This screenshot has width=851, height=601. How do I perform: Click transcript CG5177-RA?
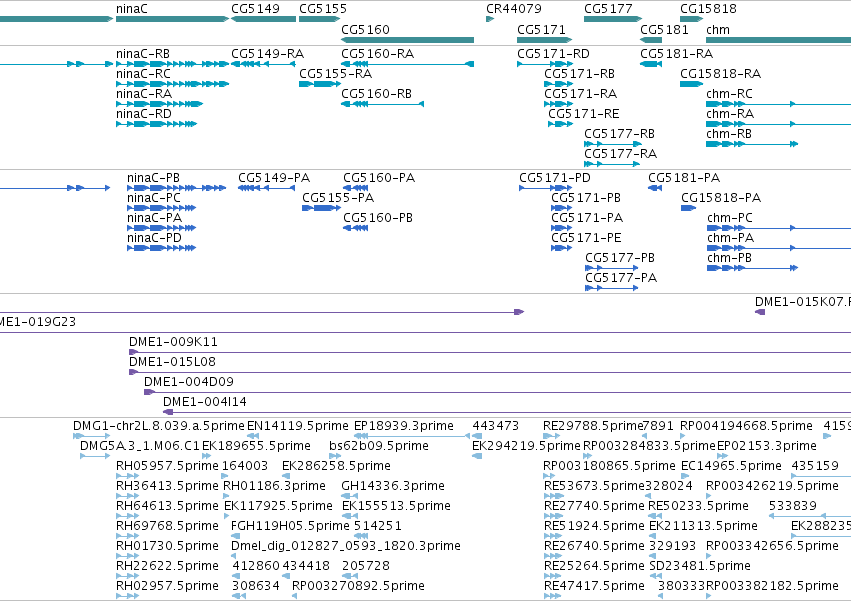click(x=620, y=154)
